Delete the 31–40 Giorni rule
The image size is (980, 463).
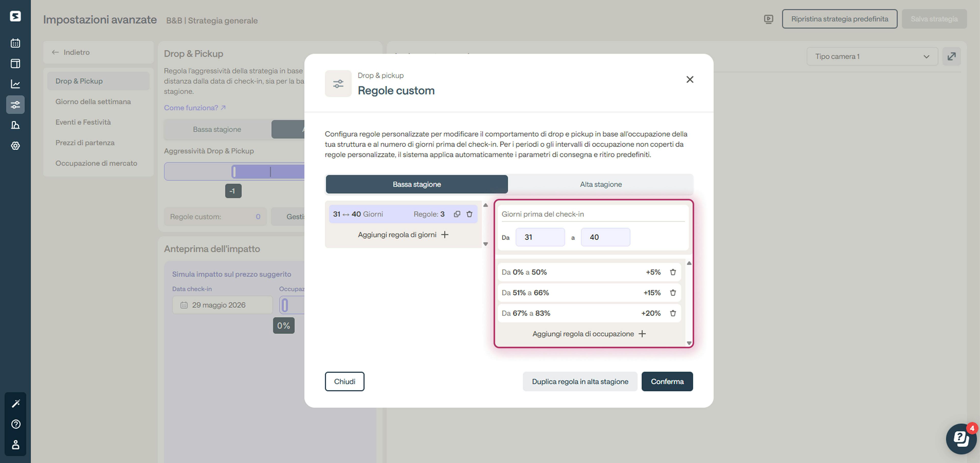pos(470,214)
